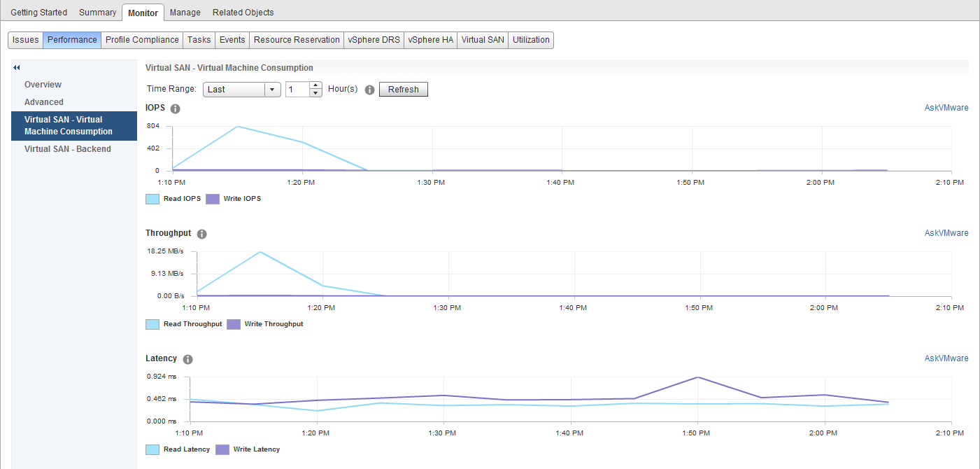This screenshot has height=469, width=980.
Task: Open the Time Range Last dropdown
Action: (242, 90)
